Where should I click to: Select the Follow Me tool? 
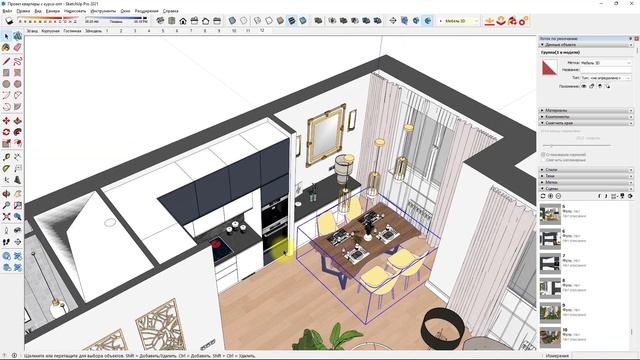[18, 132]
